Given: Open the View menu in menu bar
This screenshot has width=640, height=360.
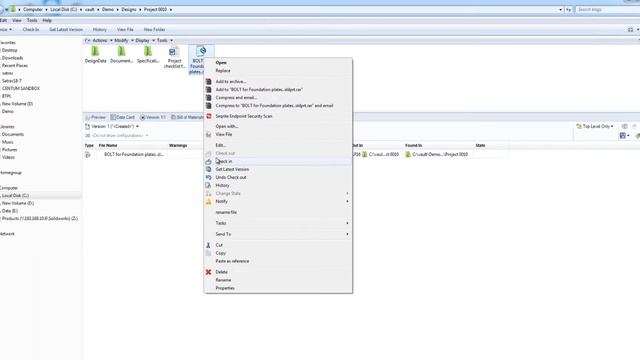Looking at the screenshot, I should [17, 20].
